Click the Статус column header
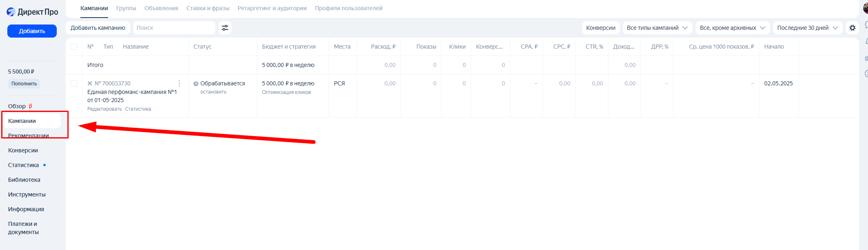Viewport: 868px width, 250px height. [x=203, y=47]
